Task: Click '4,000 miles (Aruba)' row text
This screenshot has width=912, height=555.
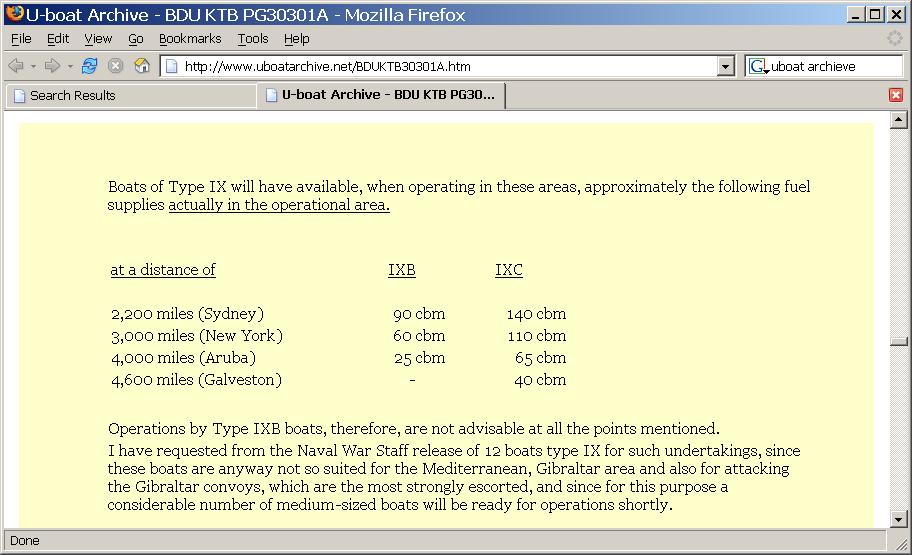Action: (x=183, y=358)
